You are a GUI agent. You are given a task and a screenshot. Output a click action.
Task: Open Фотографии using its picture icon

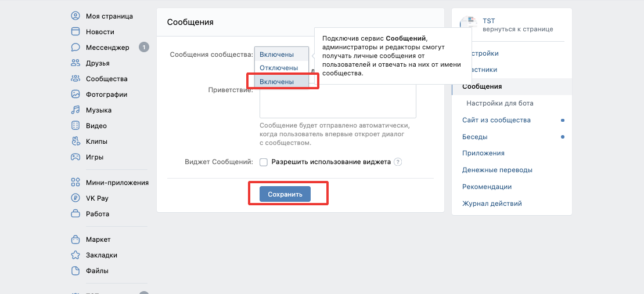[75, 95]
